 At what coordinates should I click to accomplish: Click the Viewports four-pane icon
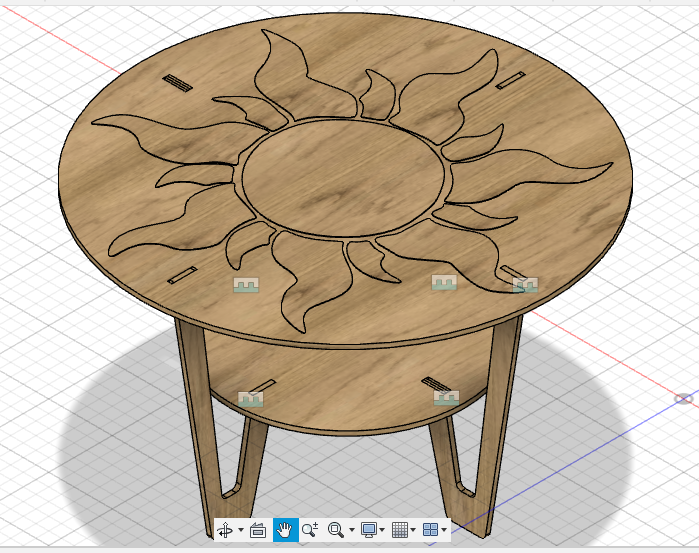coord(431,530)
